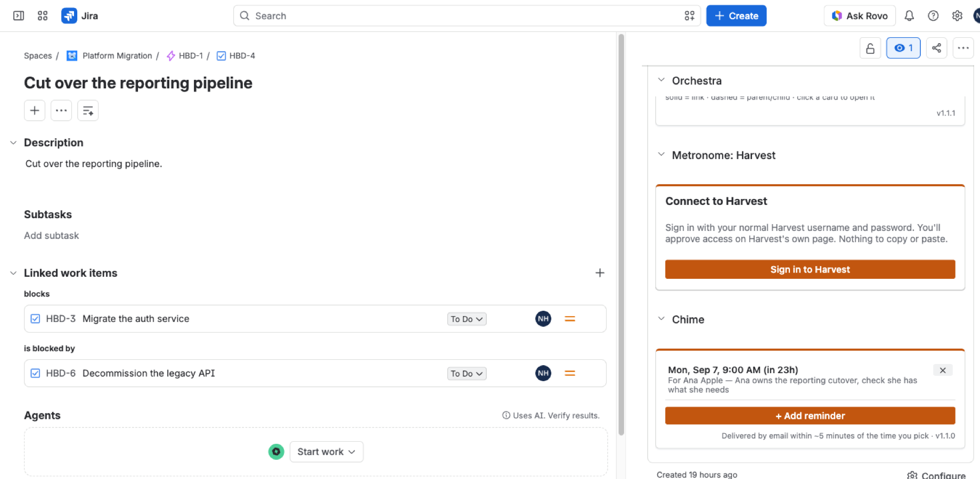
Task: Click priority icon for HBD-6 row
Action: [x=570, y=374]
